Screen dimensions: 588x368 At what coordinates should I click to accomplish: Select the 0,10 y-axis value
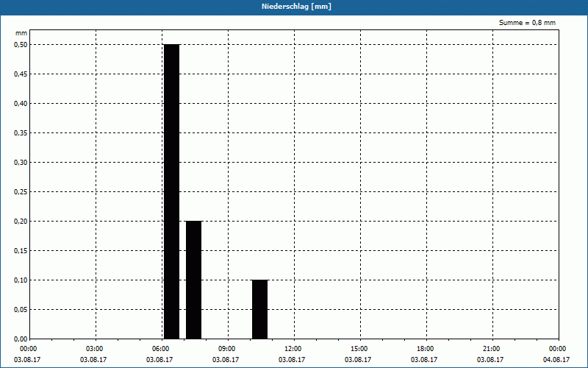21,280
